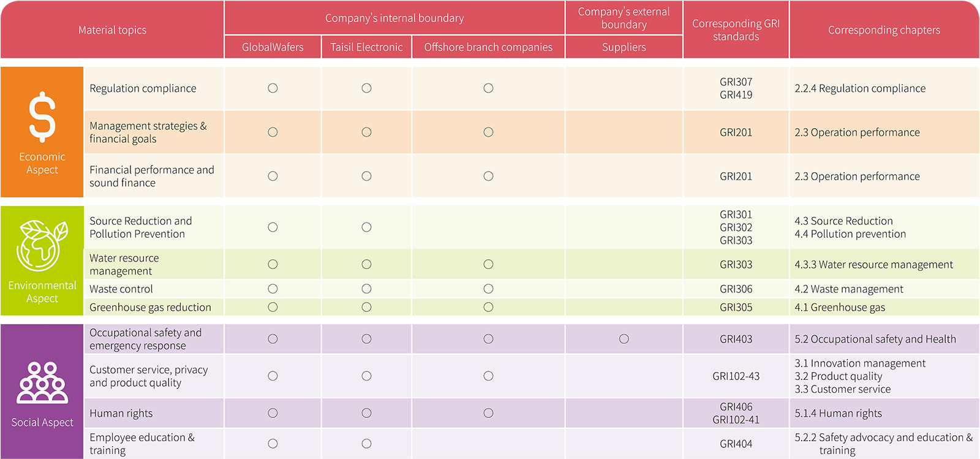This screenshot has width=980, height=459.
Task: Select Offshore branch circle for Human rights
Action: coord(488,413)
